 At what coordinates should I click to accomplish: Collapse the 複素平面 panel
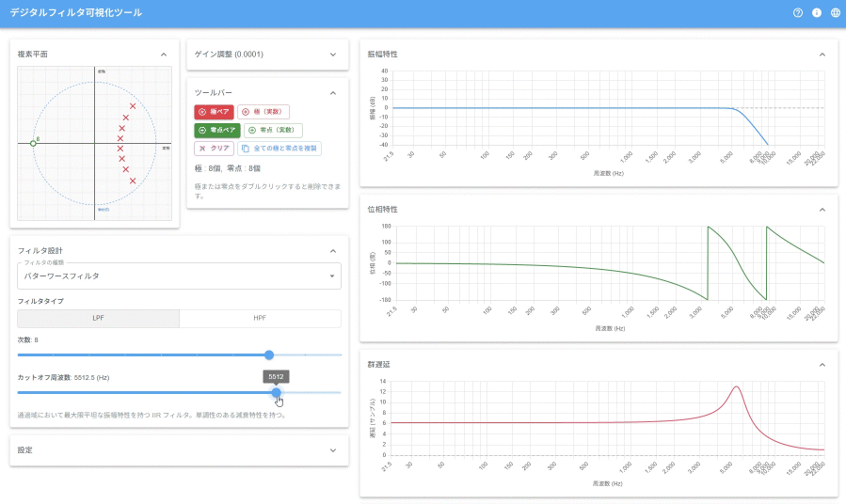(x=164, y=55)
